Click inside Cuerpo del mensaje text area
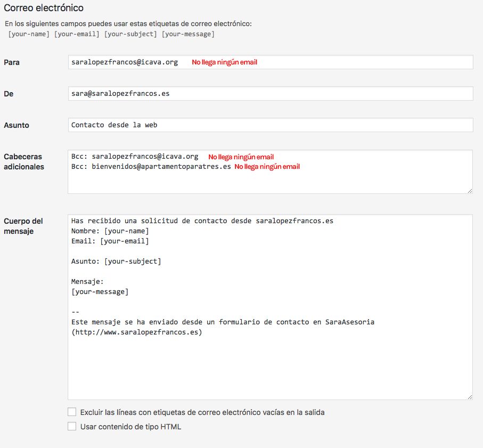Screen dimensions: 483x448 (270, 307)
